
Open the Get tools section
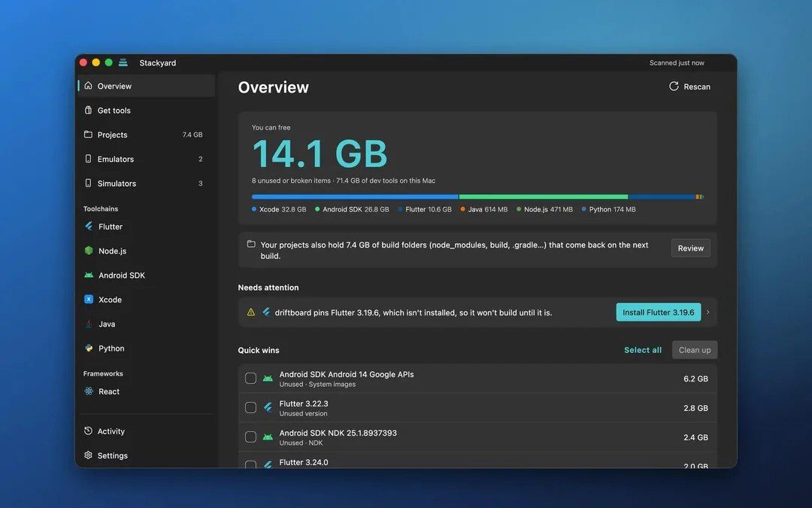146,110
